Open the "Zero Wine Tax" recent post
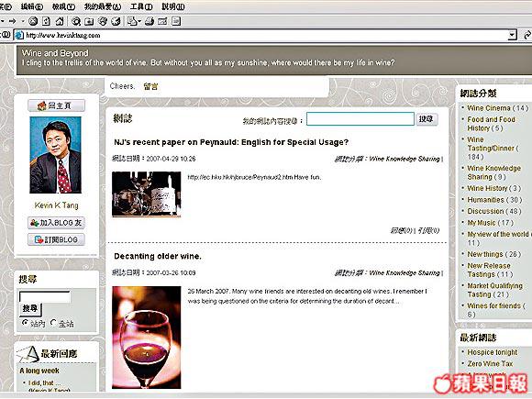 click(490, 364)
